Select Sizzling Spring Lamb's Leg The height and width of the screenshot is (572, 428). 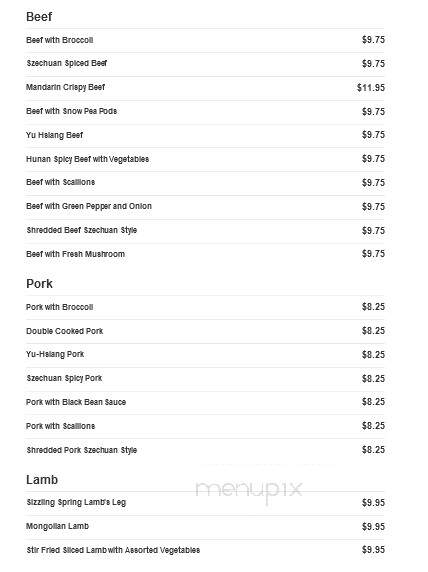76,502
